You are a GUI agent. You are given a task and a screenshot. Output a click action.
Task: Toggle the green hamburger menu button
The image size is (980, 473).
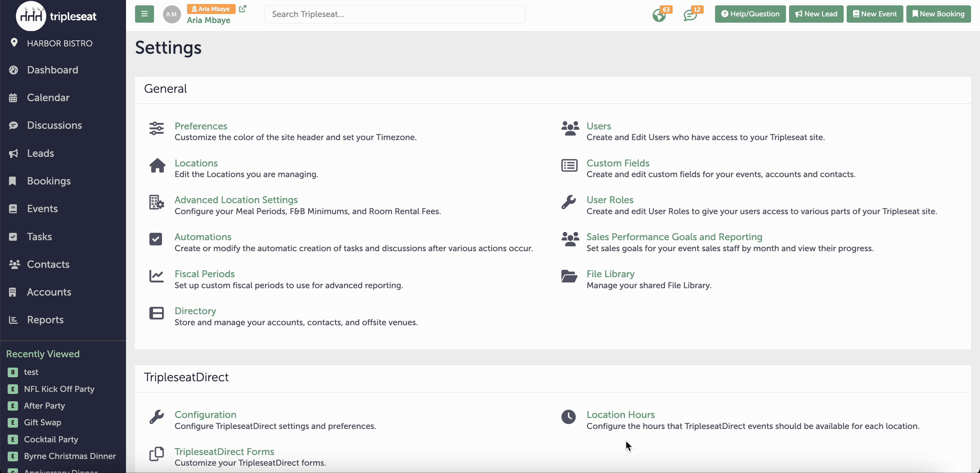(144, 14)
